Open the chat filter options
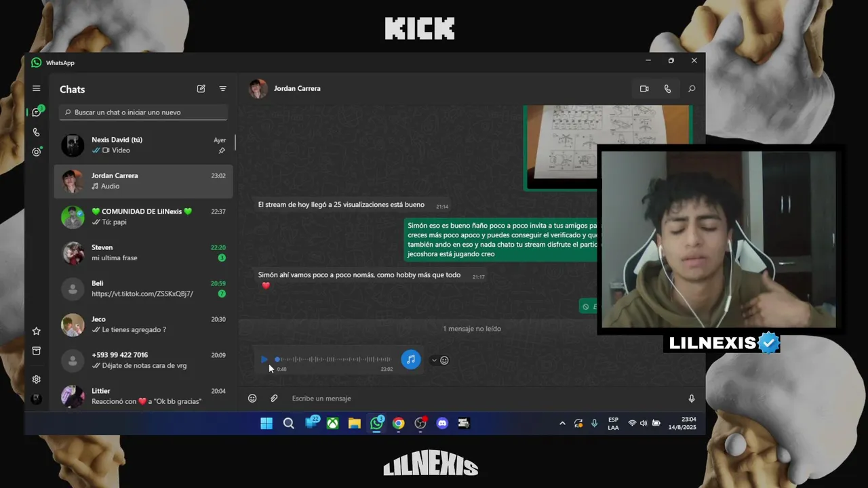 coord(222,89)
